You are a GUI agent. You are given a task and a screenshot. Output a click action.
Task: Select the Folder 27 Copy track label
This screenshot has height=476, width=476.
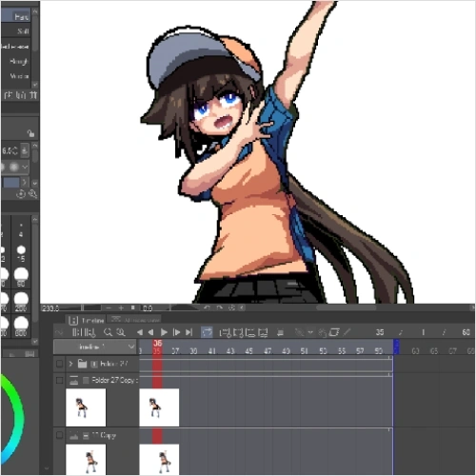[x=114, y=380]
